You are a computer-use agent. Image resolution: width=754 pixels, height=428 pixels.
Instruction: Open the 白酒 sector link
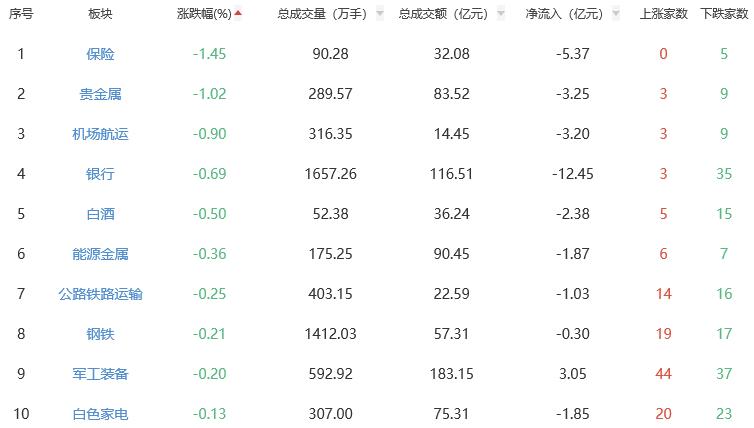tap(100, 214)
